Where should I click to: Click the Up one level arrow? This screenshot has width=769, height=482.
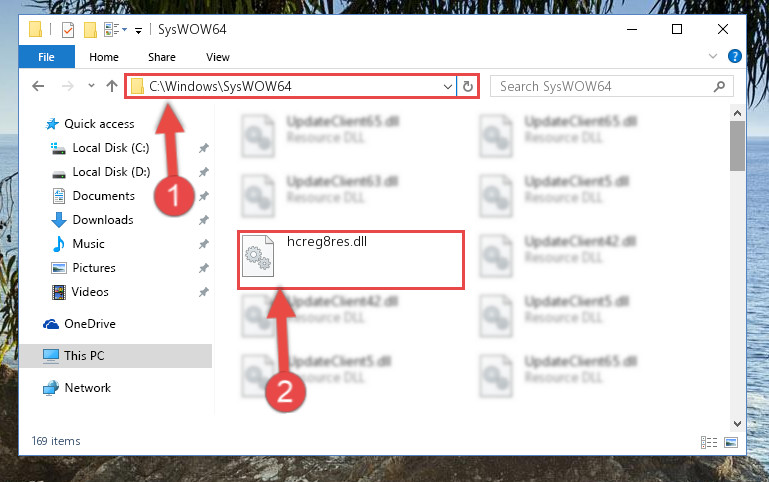(112, 86)
